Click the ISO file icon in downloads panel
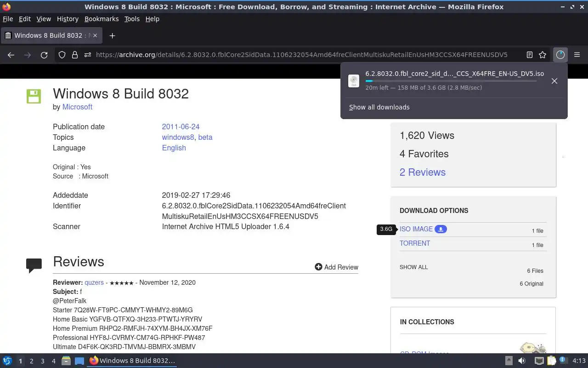This screenshot has width=588, height=368. [x=354, y=81]
